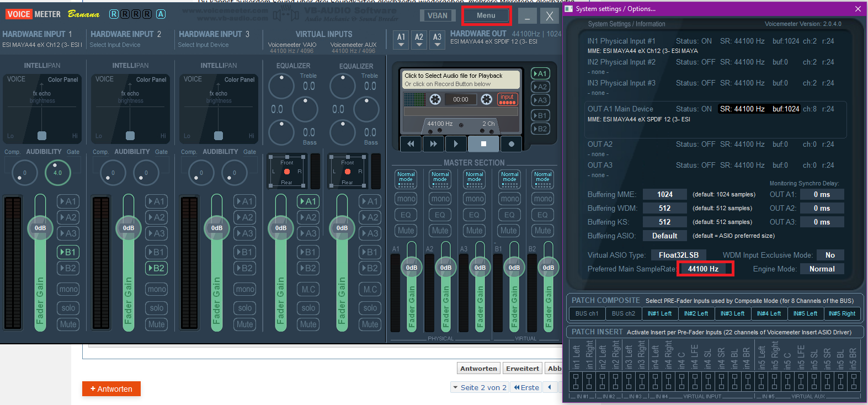This screenshot has height=405, width=868.
Task: Open Seite 2 von 2 page dropdown in the browser
Action: (480, 387)
